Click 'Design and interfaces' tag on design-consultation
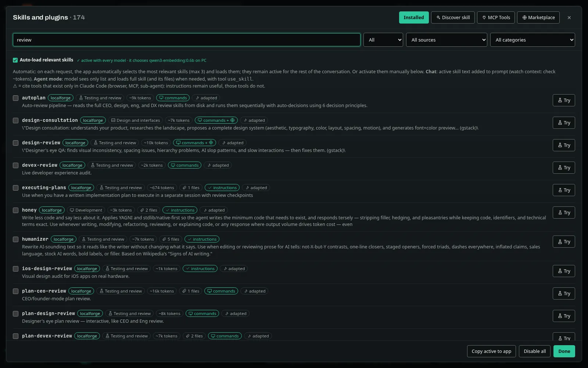588x368 pixels. pyautogui.click(x=136, y=120)
